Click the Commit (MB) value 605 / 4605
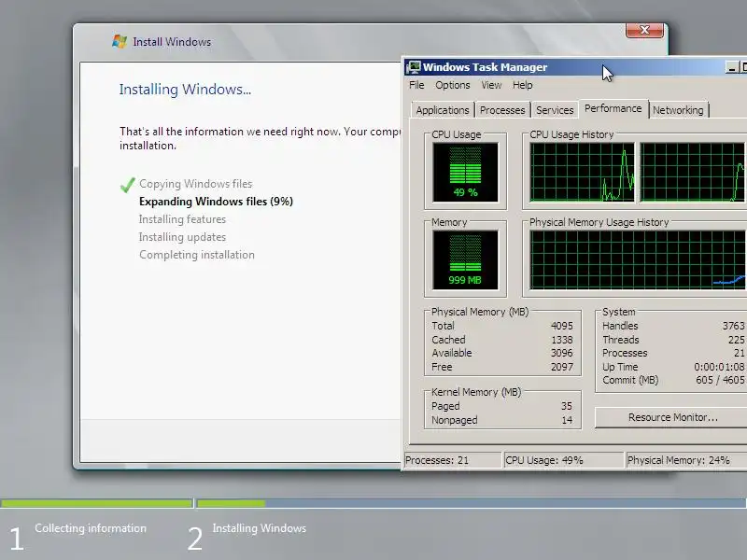The image size is (747, 560). click(x=720, y=380)
